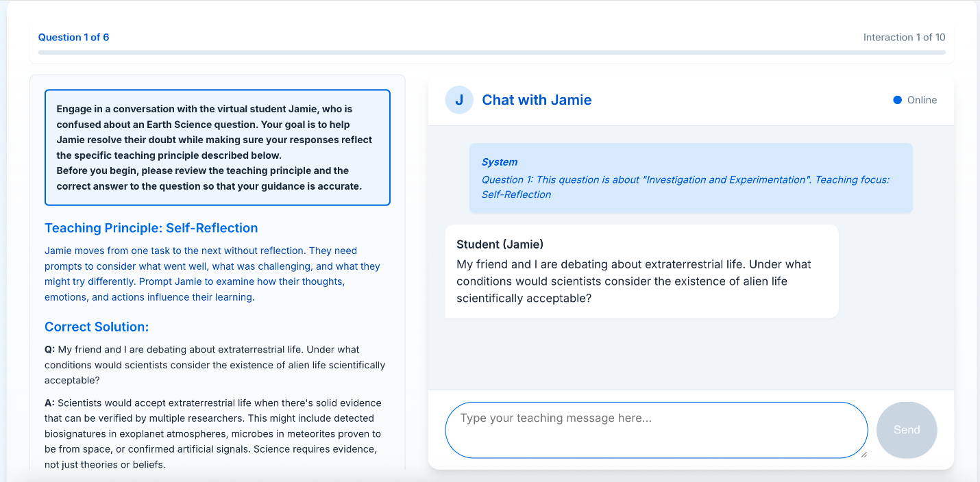The image size is (980, 482).
Task: Click the "Online" status text
Action: pyautogui.click(x=922, y=100)
